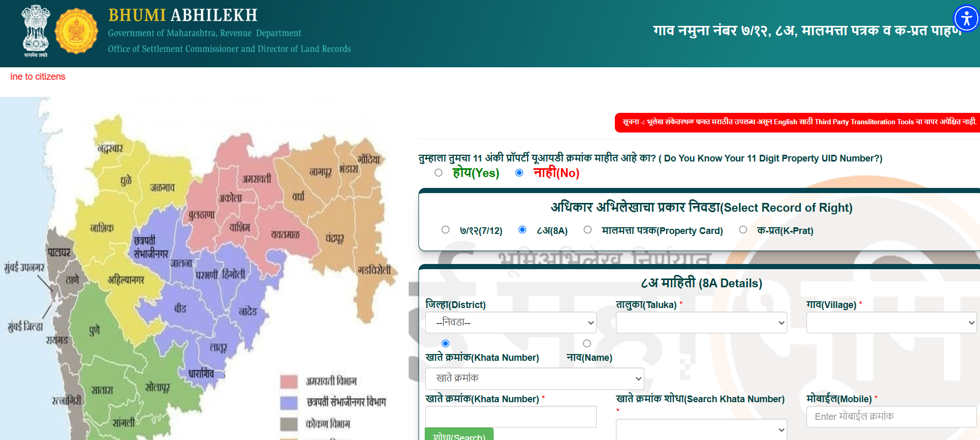Click the red सूचना notice banner
This screenshot has height=440, width=980.
pos(797,123)
